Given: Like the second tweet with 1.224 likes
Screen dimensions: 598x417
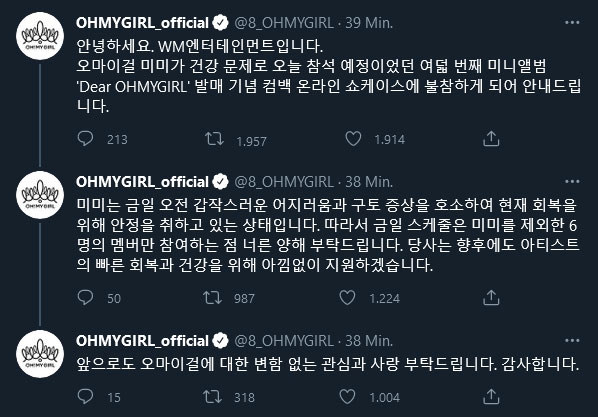Looking at the screenshot, I should pos(347,298).
